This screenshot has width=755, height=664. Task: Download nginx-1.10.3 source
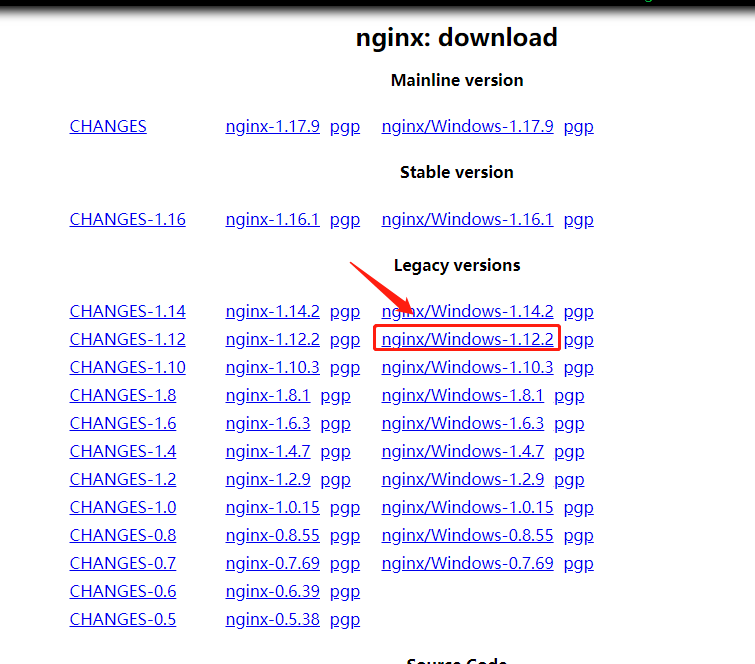[x=273, y=367]
